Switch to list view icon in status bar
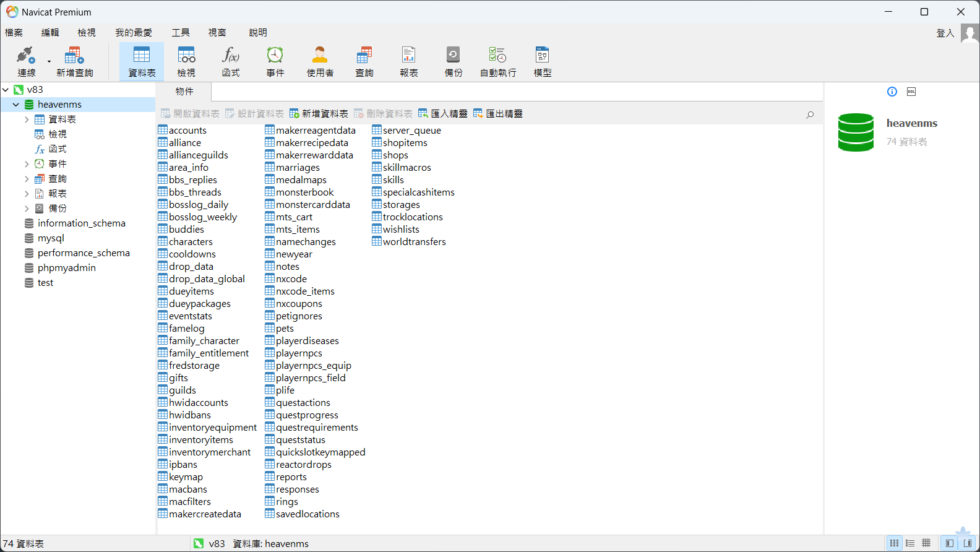Viewport: 980px width, 552px height. tap(895, 543)
